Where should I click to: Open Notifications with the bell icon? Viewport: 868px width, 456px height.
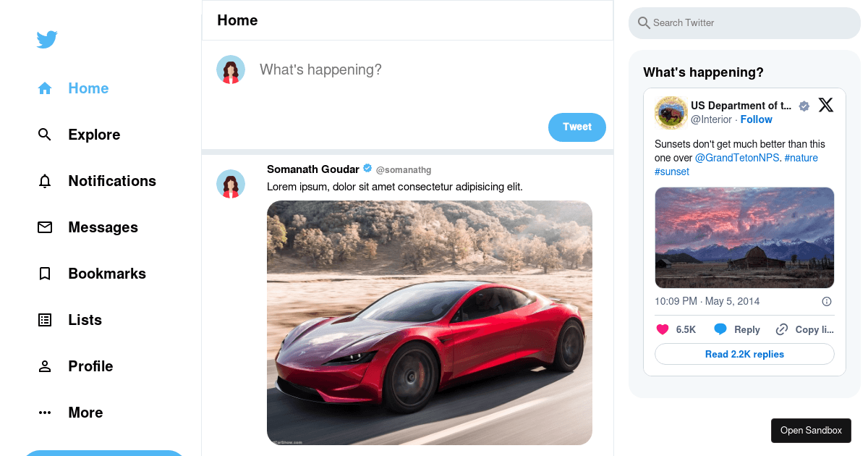click(x=44, y=180)
